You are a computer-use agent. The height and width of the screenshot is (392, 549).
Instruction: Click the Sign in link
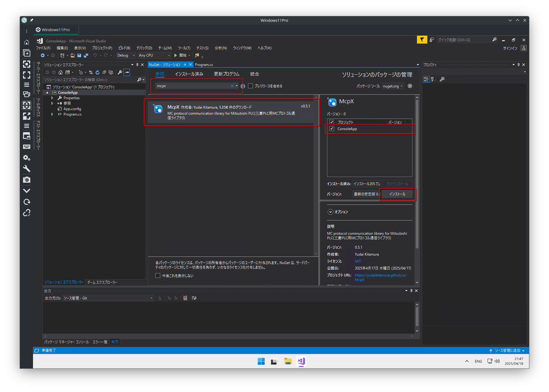point(510,48)
